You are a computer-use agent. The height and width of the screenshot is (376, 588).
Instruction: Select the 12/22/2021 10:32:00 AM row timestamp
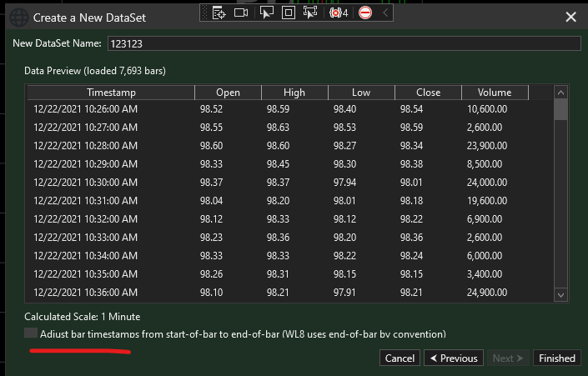(86, 219)
